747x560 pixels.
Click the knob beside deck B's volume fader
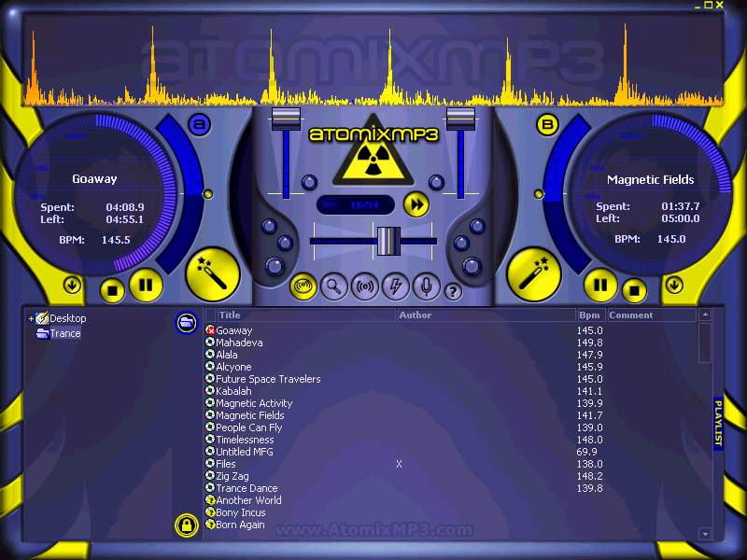(436, 181)
